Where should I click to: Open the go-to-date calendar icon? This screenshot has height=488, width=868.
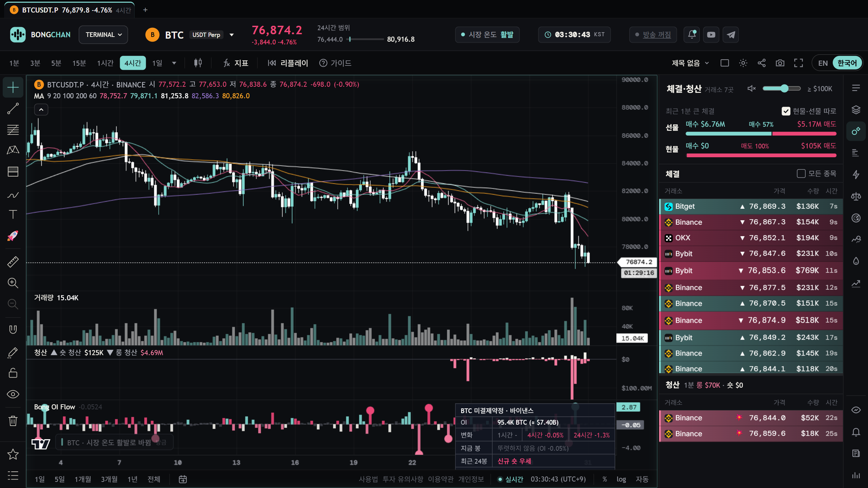tap(183, 479)
